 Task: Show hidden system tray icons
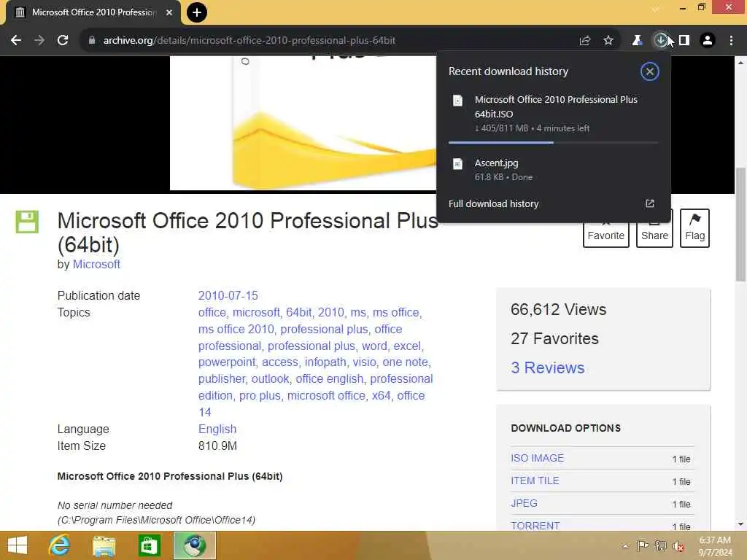coord(625,546)
